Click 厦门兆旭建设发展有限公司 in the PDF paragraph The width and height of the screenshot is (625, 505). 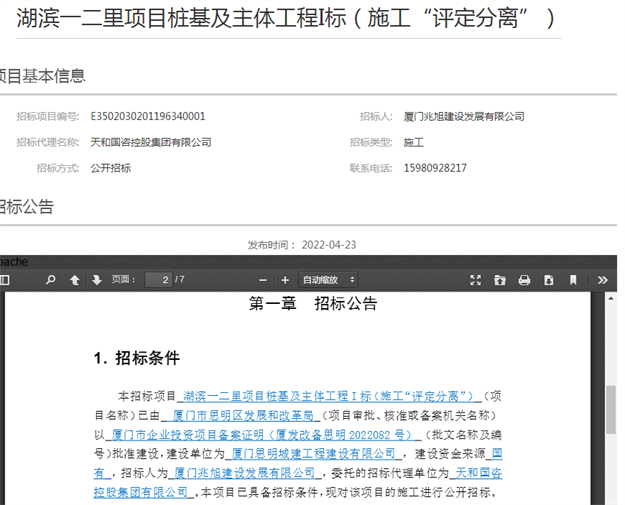(x=244, y=473)
